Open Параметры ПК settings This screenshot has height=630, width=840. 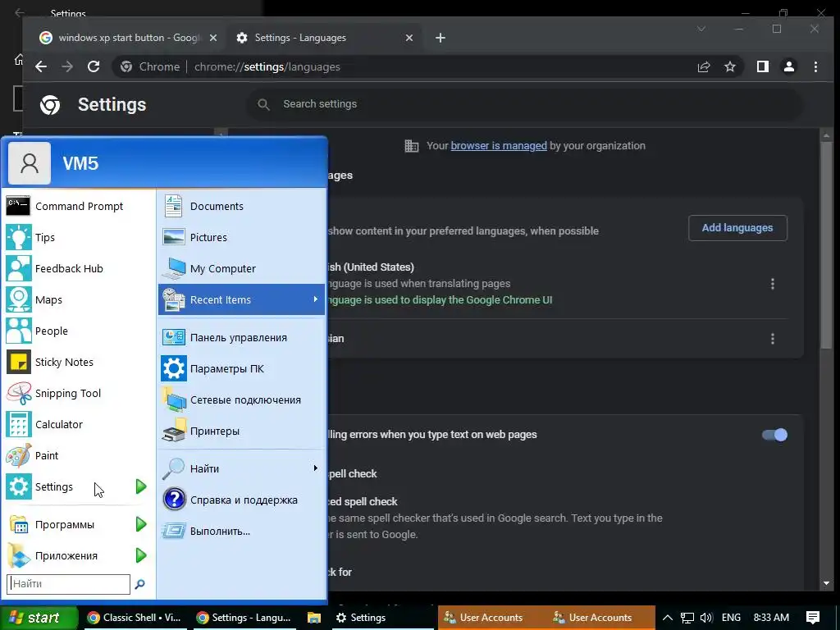pos(242,368)
